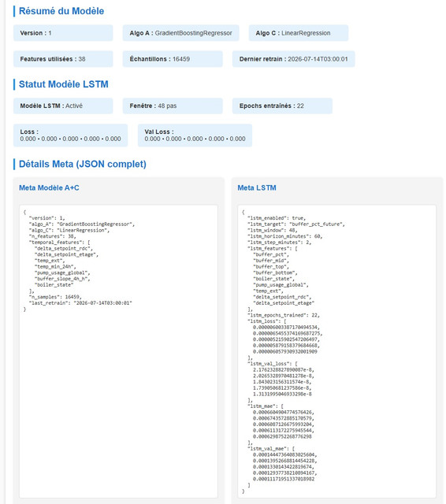Click the "last_retrain" JSON line

pos(80,303)
